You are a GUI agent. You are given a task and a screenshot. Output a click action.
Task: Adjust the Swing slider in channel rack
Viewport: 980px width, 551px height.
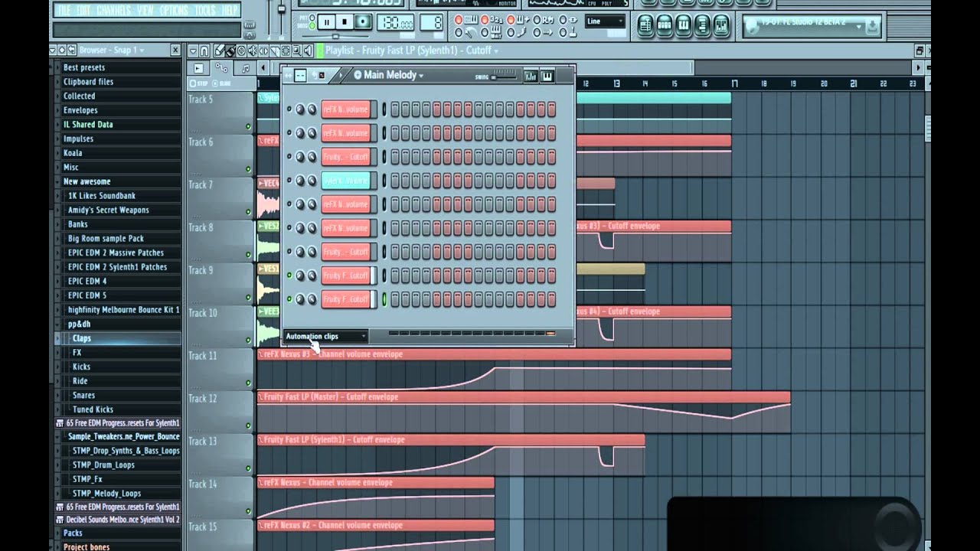[504, 77]
